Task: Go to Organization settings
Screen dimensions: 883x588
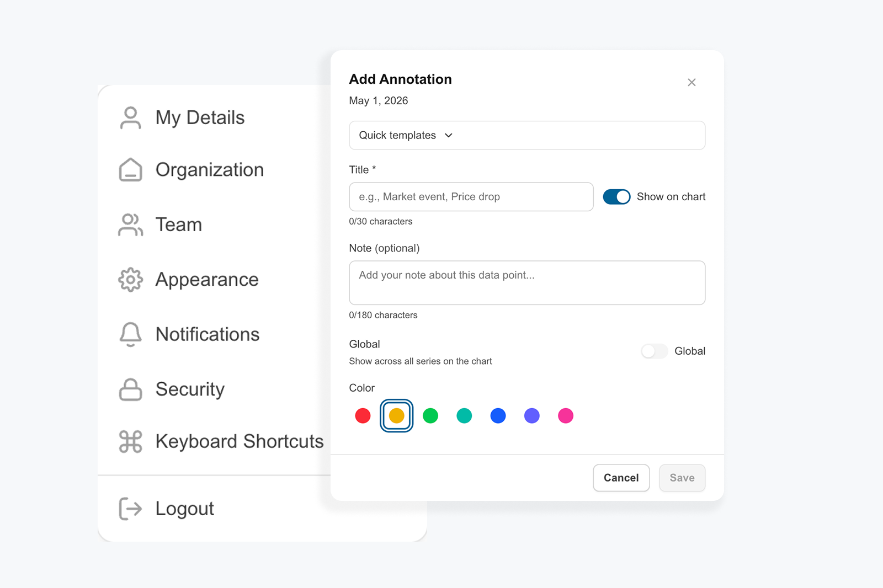Action: (210, 170)
